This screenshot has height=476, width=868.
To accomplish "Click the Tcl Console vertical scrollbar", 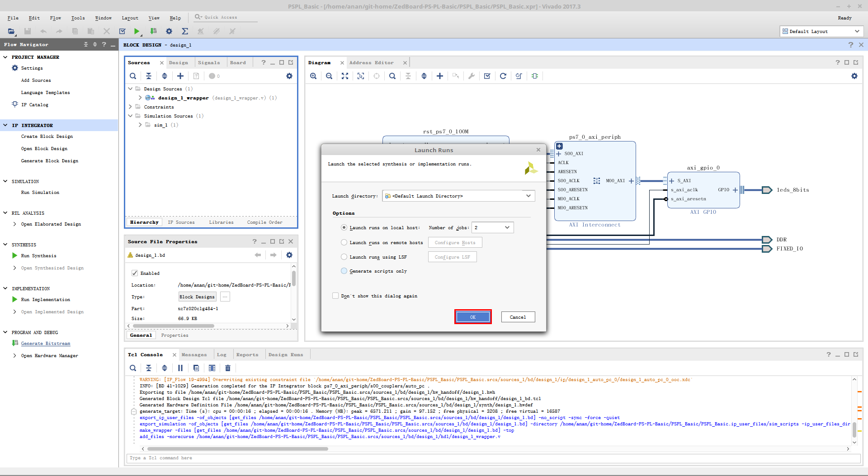I will pyautogui.click(x=854, y=429).
